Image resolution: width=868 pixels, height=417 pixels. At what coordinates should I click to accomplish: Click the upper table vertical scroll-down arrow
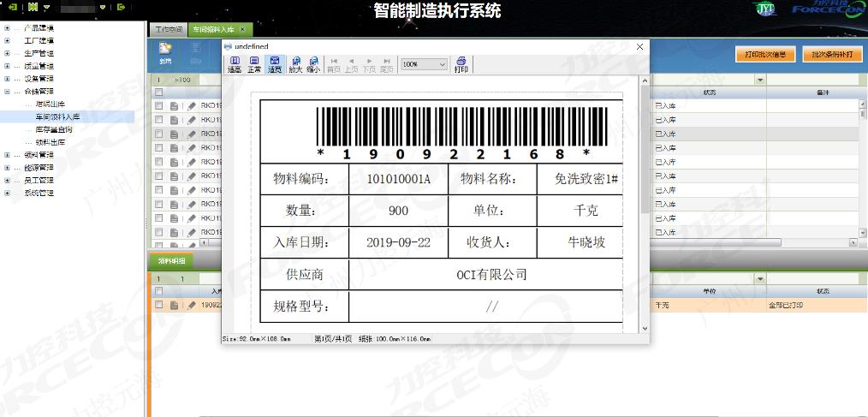(863, 233)
